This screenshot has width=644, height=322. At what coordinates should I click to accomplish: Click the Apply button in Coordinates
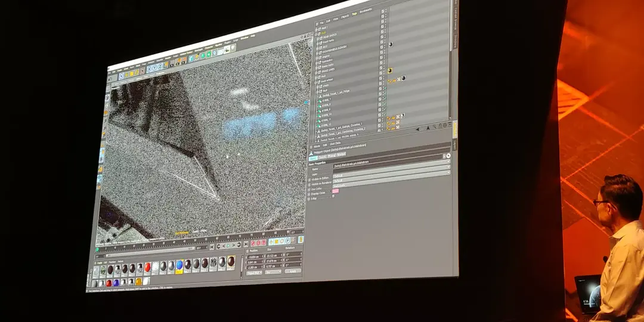pyautogui.click(x=292, y=271)
